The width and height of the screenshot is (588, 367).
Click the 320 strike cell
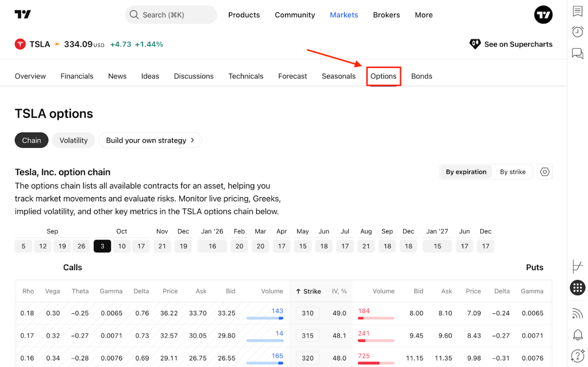pos(308,358)
